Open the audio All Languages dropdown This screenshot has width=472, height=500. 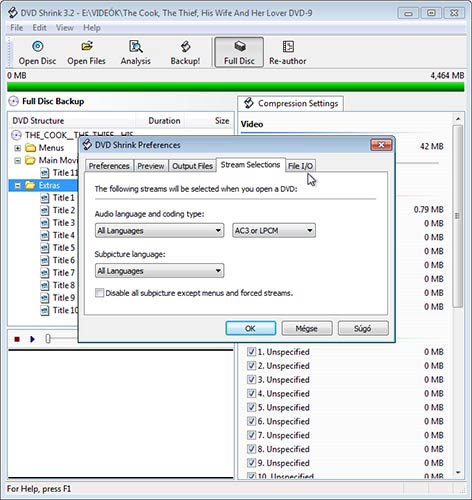[x=159, y=231]
